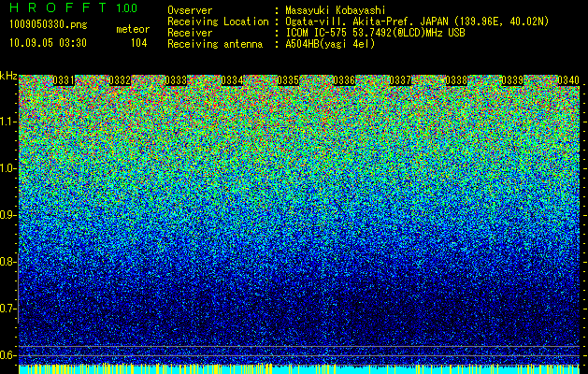Select the ICOM IC-575 53.7492 MHz receiver text
Image resolution: width=588 pixels, height=374 pixels.
(x=375, y=33)
